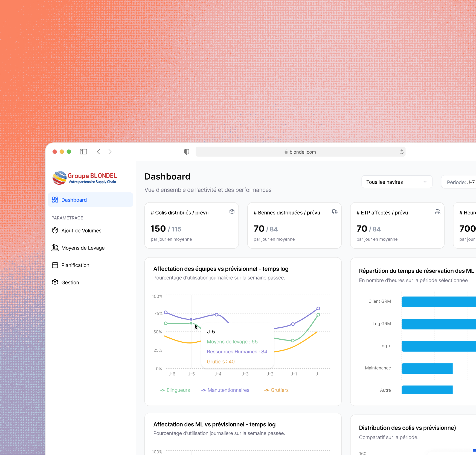This screenshot has width=476, height=455.
Task: Click the purple data point at J
Action: click(318, 309)
